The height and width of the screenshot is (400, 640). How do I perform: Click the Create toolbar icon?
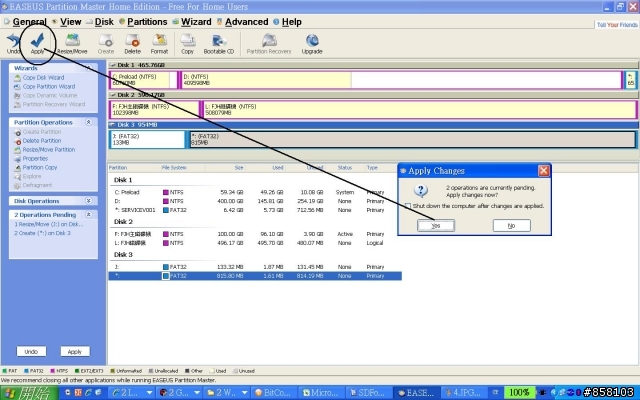click(106, 44)
